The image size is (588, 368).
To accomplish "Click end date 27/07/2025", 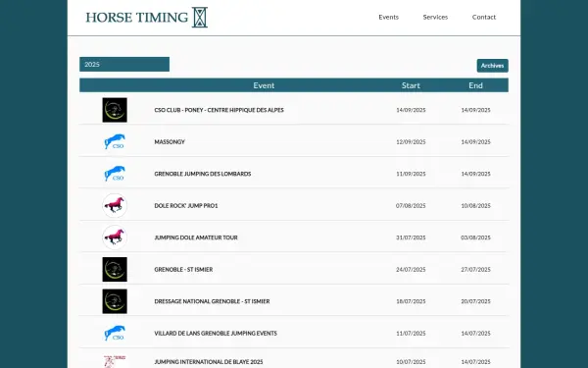I will (475, 270).
